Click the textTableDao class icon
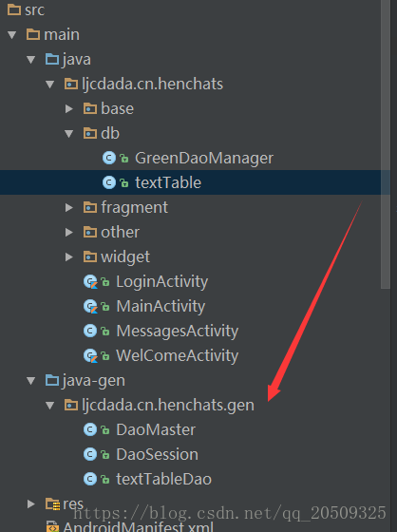Viewport: 397px width, 532px height. tap(90, 480)
